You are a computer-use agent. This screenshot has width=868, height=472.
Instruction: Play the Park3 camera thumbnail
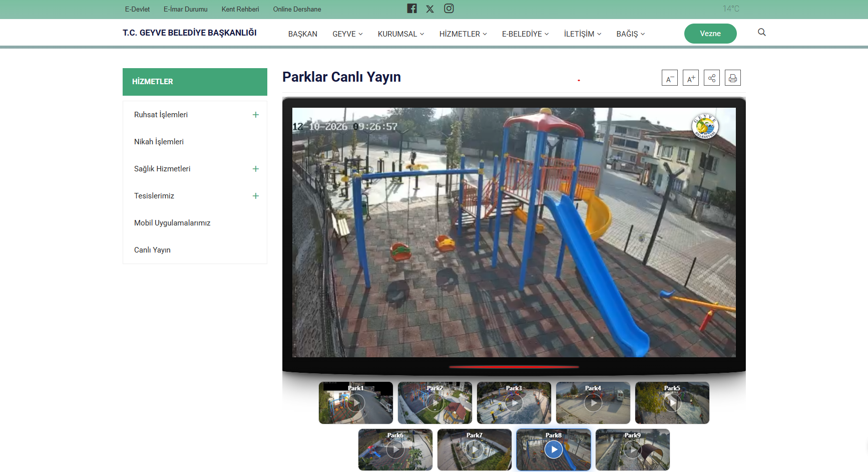coord(514,403)
